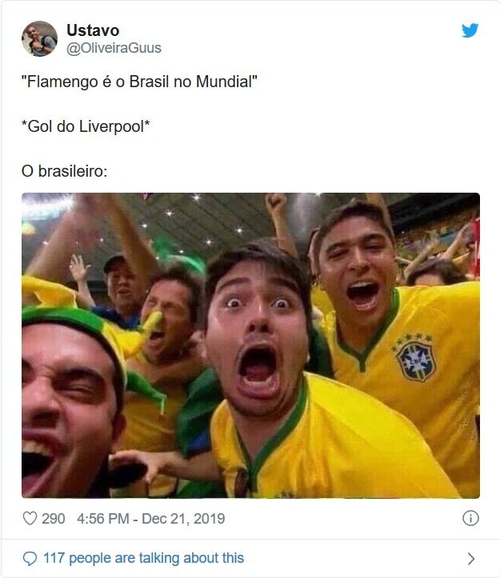Click the CBF crest on the yellow jersey
Viewport: 500px width, 578px height.
[x=415, y=359]
